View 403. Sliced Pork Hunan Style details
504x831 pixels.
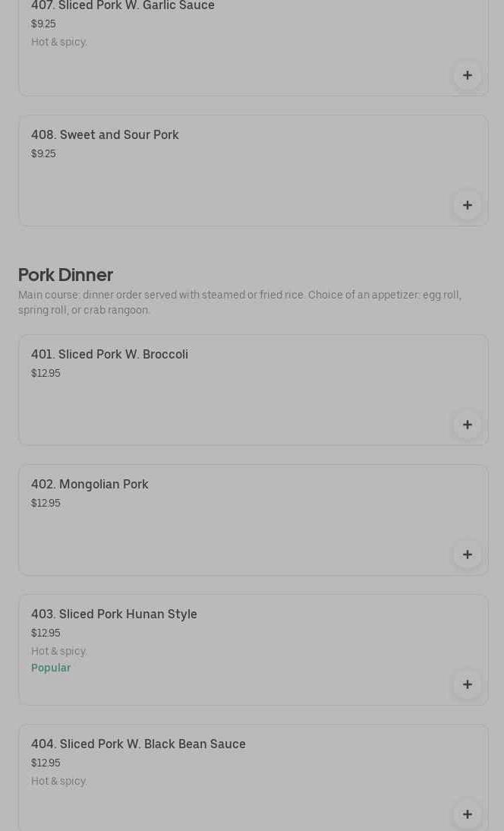pos(114,614)
